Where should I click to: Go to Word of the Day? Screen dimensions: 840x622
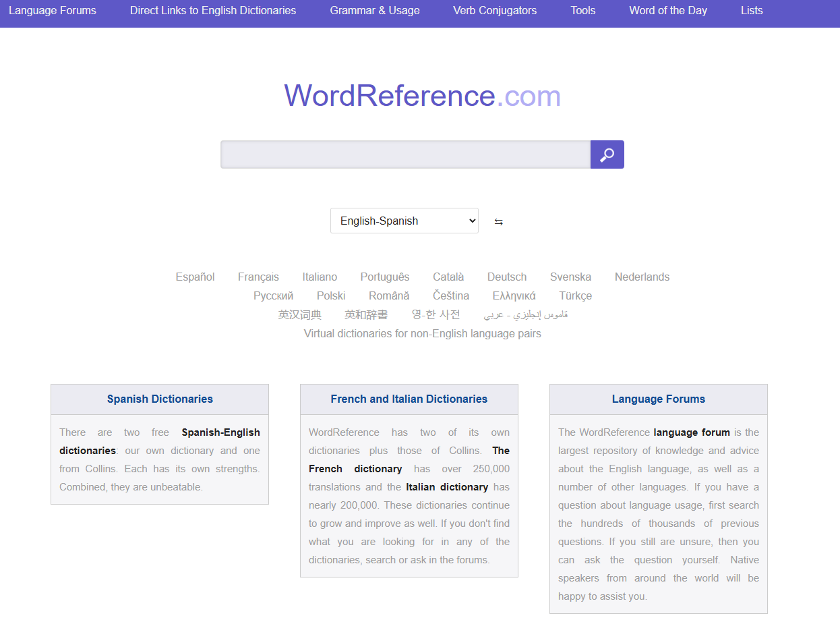point(668,11)
